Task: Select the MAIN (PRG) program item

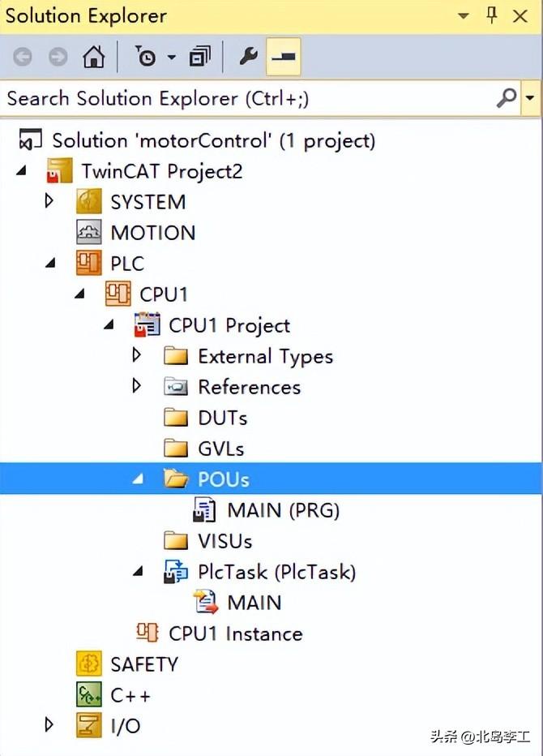Action: point(283,510)
